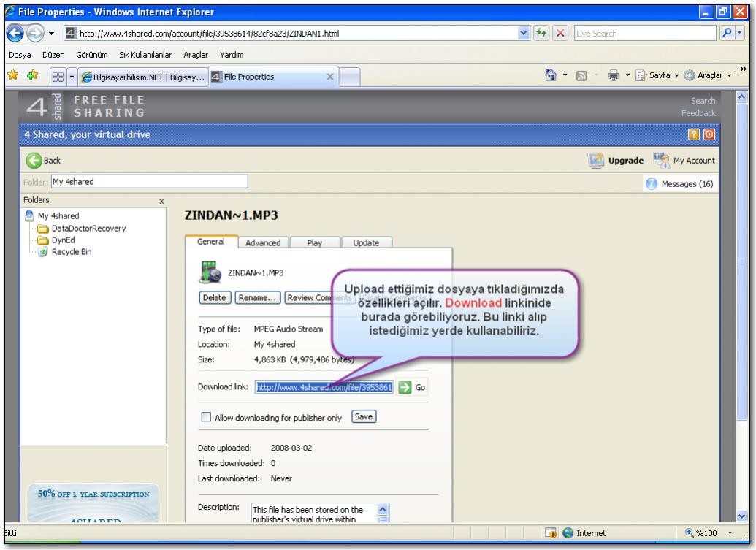
Task: Open the Messages (16) icon link
Action: click(x=652, y=184)
